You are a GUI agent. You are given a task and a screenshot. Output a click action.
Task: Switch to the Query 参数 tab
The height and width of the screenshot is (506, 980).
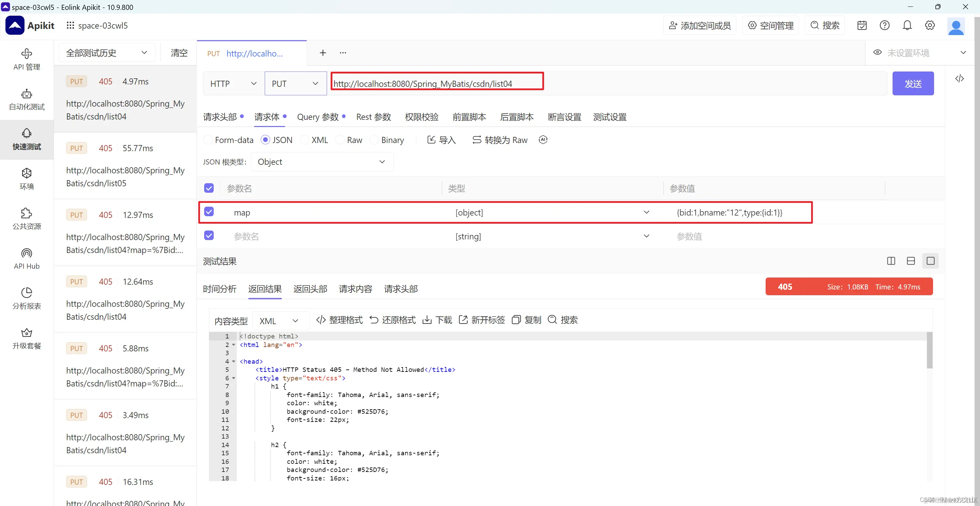click(318, 117)
